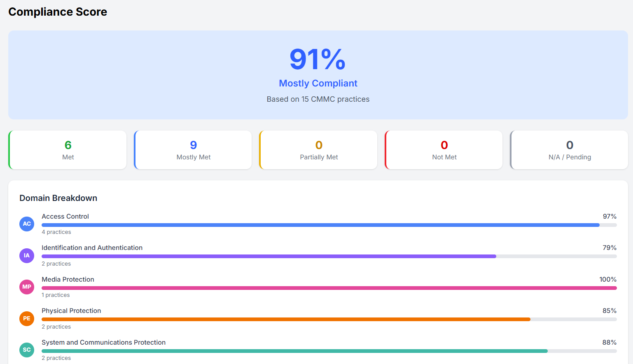Click the IA purple domain badge
Viewport: 633px width, 364px height.
click(x=27, y=256)
